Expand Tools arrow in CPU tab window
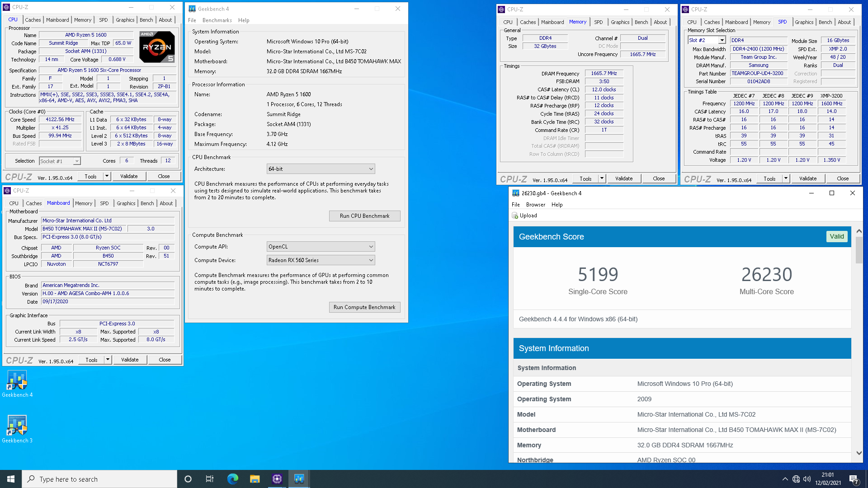 pos(107,176)
